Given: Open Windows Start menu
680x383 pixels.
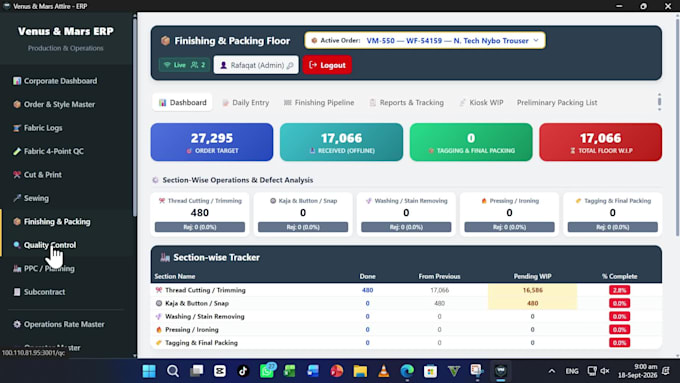Looking at the screenshot, I should pyautogui.click(x=149, y=371).
